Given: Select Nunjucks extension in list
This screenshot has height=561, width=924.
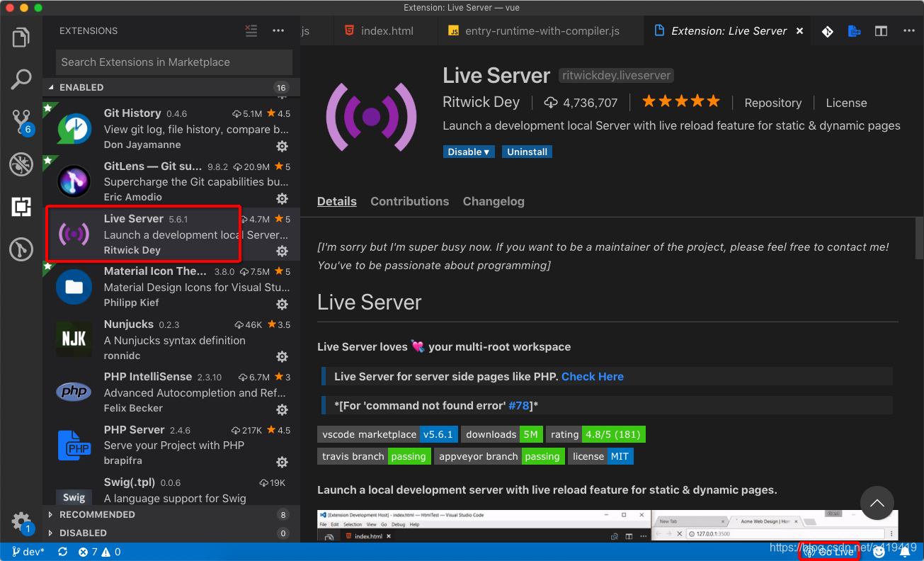Looking at the screenshot, I should (x=171, y=339).
